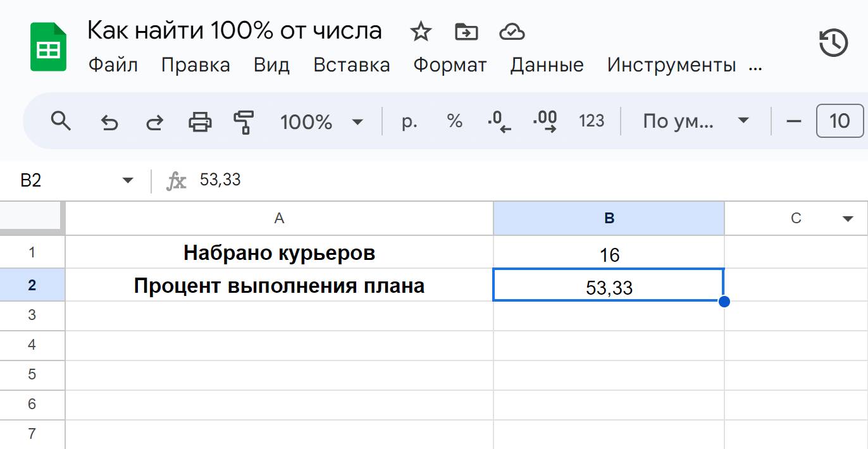This screenshot has width=868, height=449.
Task: Open the Правка menu
Action: [x=195, y=65]
